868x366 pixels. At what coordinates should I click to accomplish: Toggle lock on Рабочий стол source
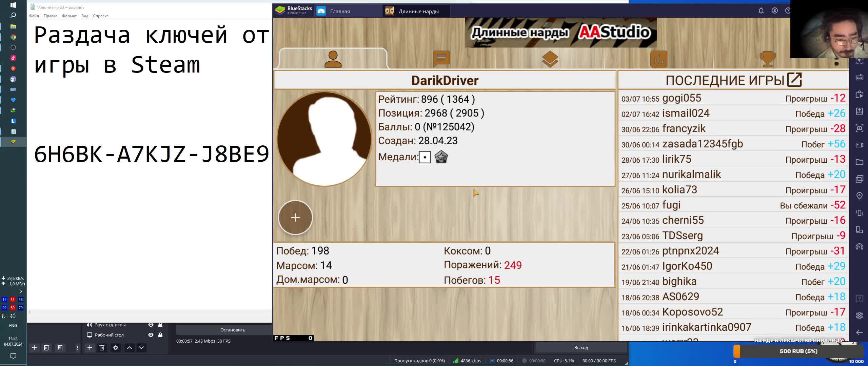160,335
